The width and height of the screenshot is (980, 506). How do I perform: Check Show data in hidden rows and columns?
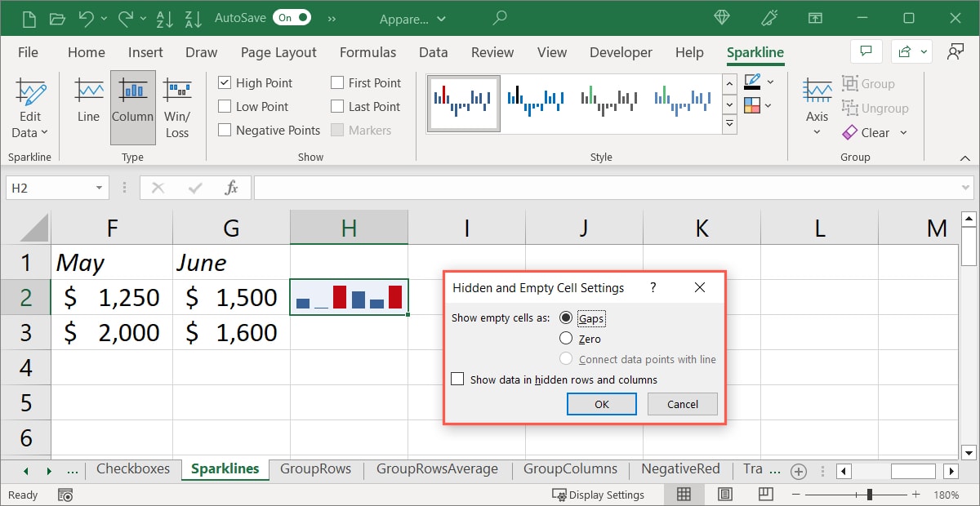pyautogui.click(x=457, y=379)
